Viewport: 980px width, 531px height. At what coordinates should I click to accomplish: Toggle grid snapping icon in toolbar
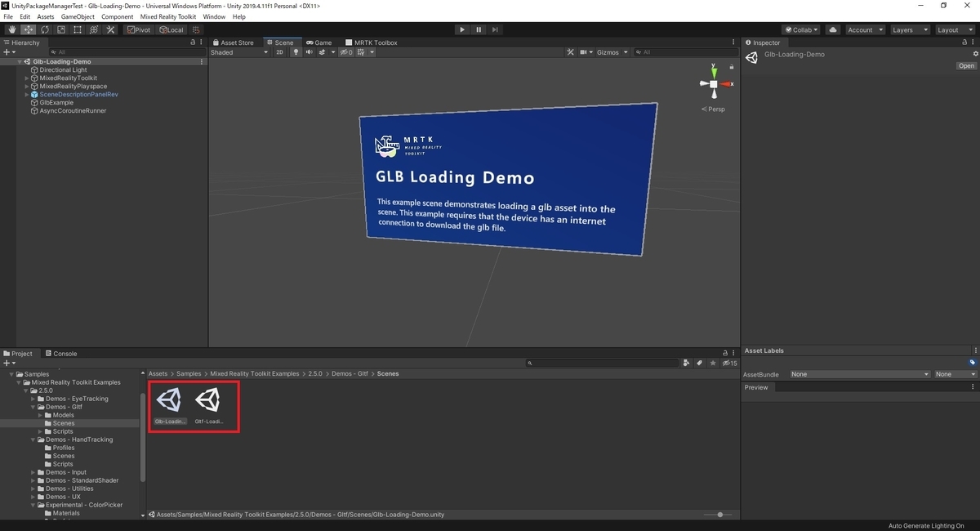[x=196, y=29]
